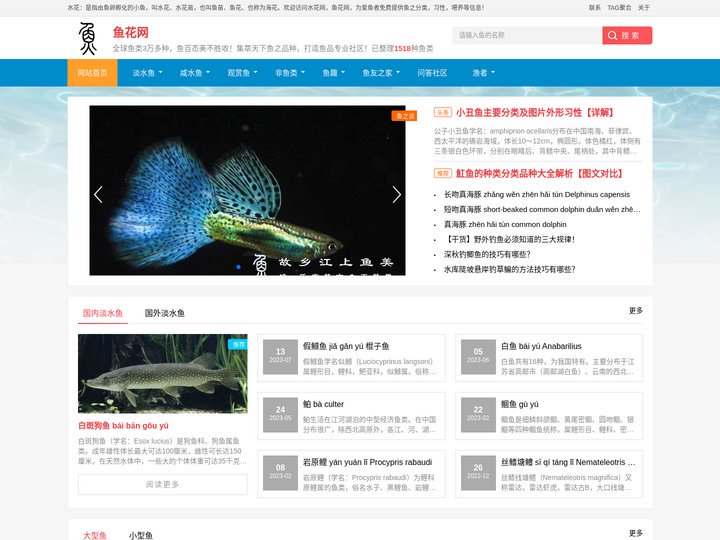Click date box 26 2022-12
The image size is (720, 540).
pos(478,473)
